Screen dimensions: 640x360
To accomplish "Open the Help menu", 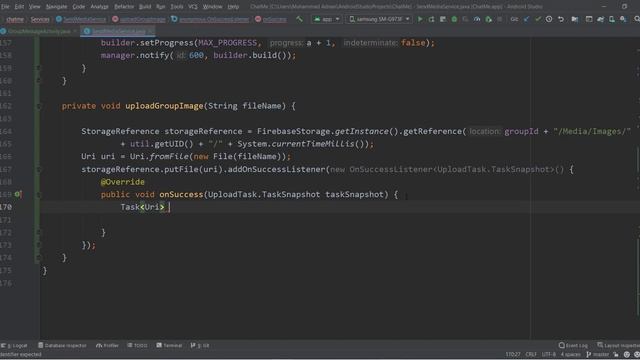I will [x=233, y=7].
